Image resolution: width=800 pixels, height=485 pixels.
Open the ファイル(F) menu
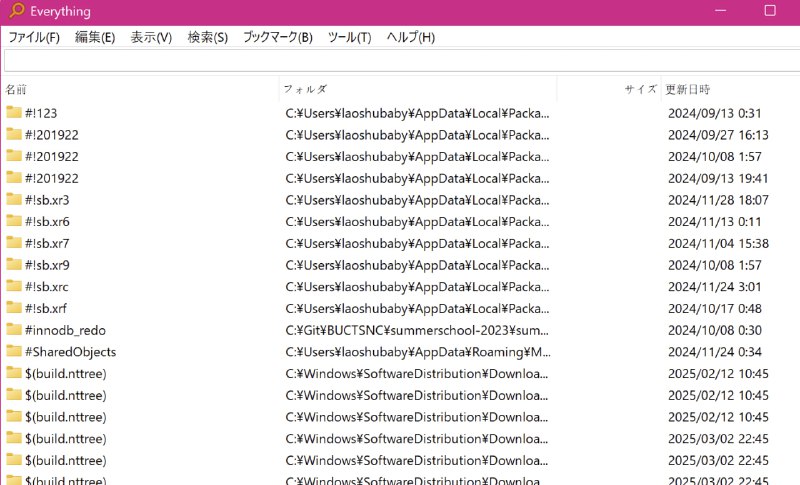tap(34, 37)
